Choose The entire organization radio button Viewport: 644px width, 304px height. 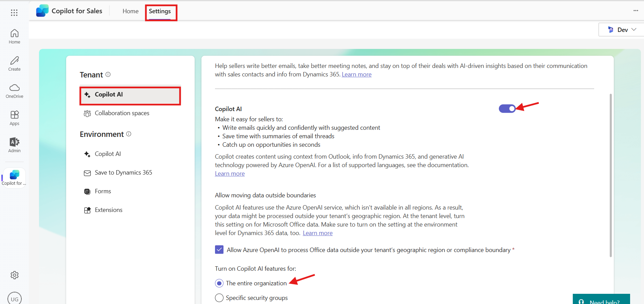[219, 283]
